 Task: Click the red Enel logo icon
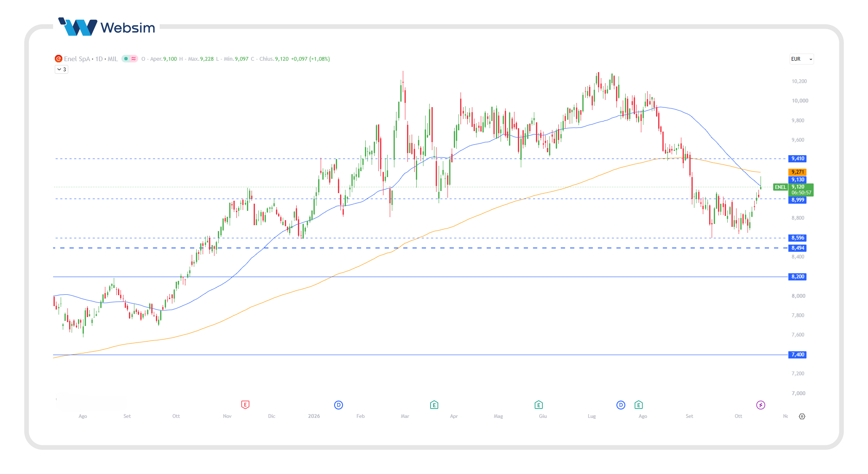point(59,59)
